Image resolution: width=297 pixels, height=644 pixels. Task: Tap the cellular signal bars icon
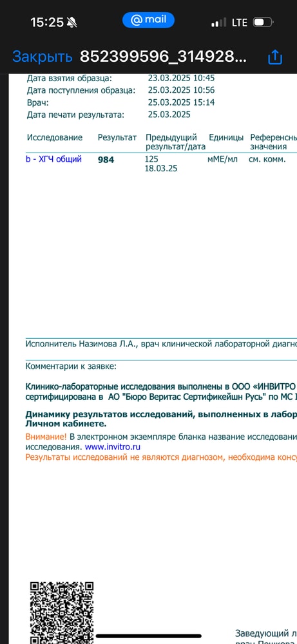(x=219, y=23)
